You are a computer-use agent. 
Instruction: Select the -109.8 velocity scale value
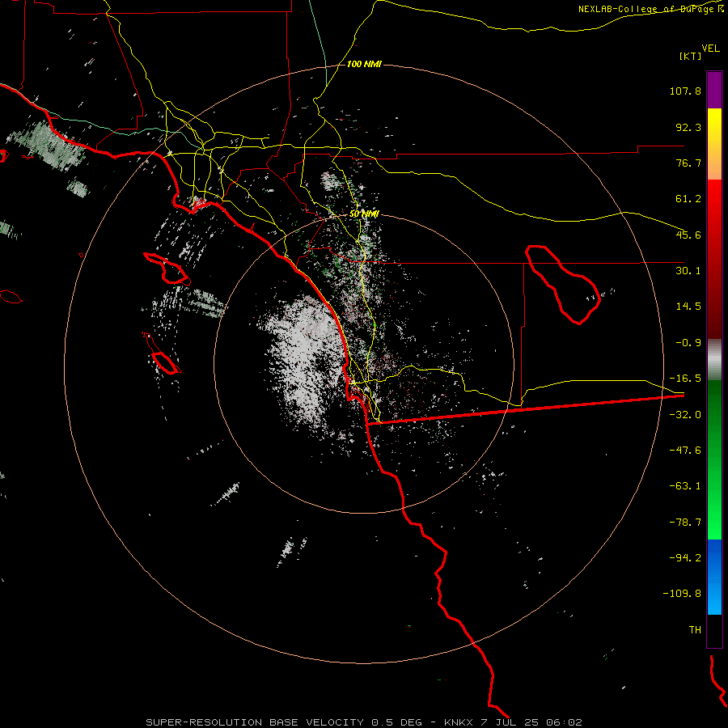click(x=682, y=594)
